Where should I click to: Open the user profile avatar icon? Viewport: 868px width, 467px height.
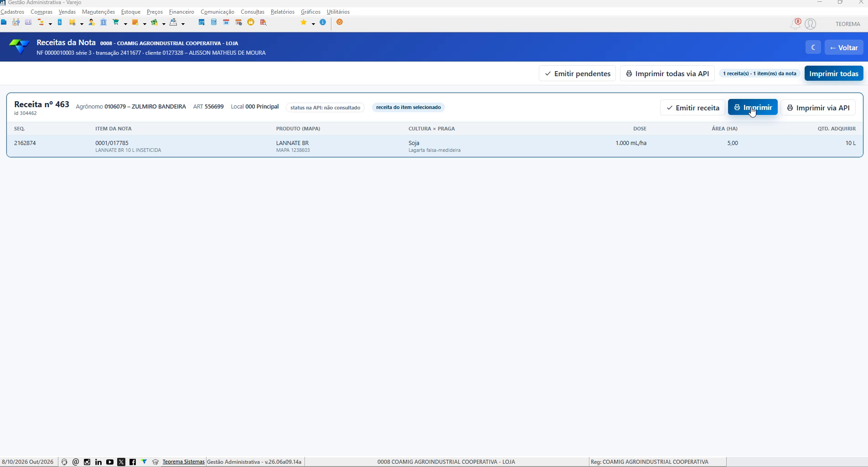pos(810,24)
